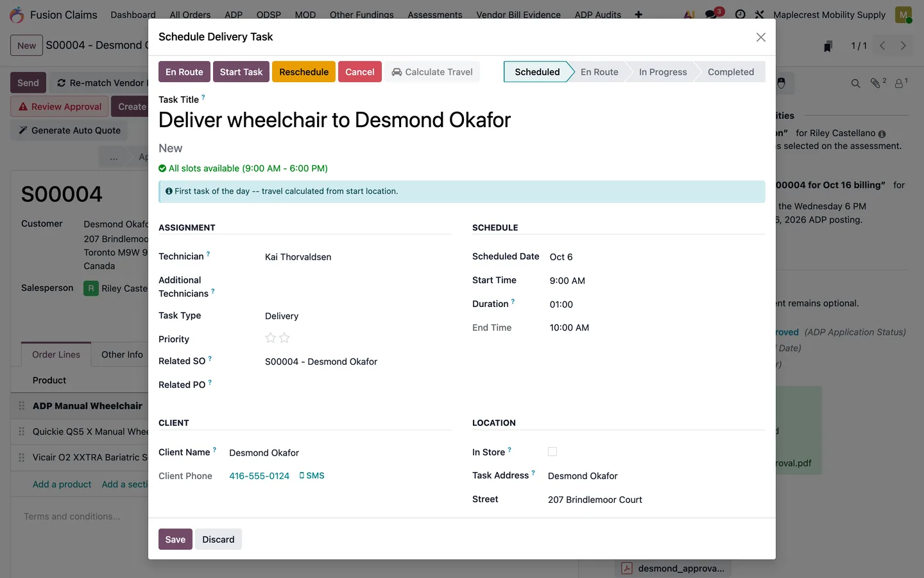
Task: Tick the In Store checkbox
Action: 552,452
